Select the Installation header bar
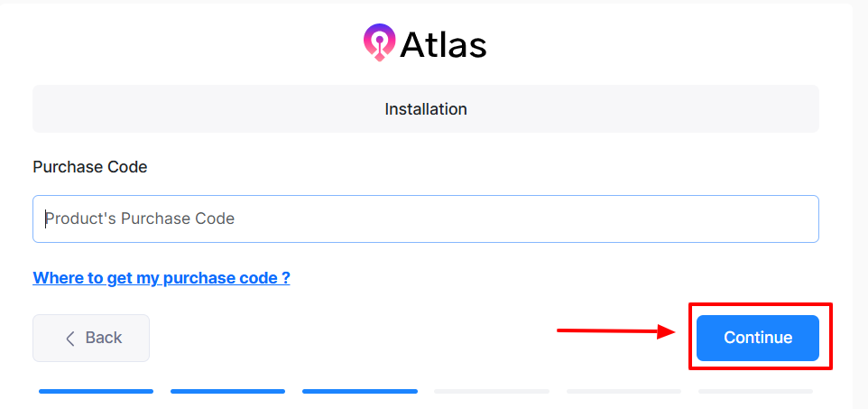This screenshot has width=868, height=409. (x=426, y=109)
